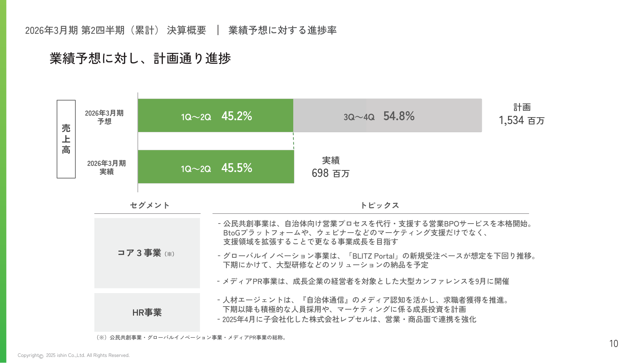Screen dimensions: 644x363
Task: Click the green 45.5% actual results bar
Action: (216, 167)
